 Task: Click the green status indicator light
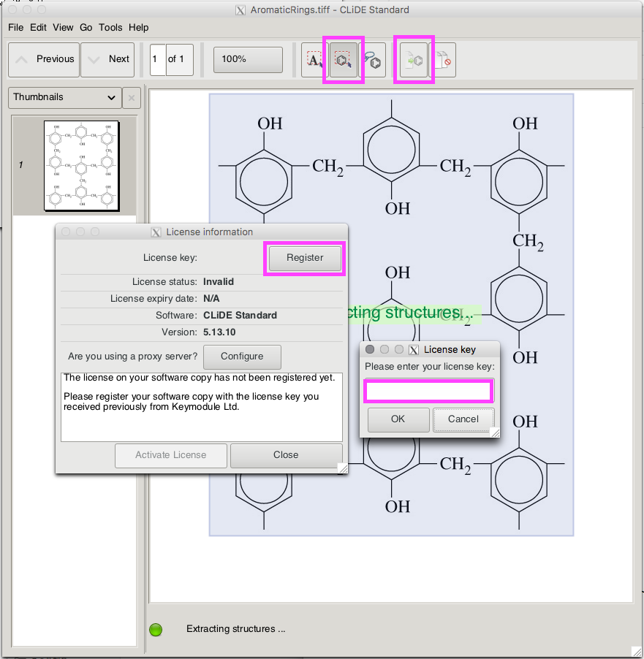(x=156, y=629)
